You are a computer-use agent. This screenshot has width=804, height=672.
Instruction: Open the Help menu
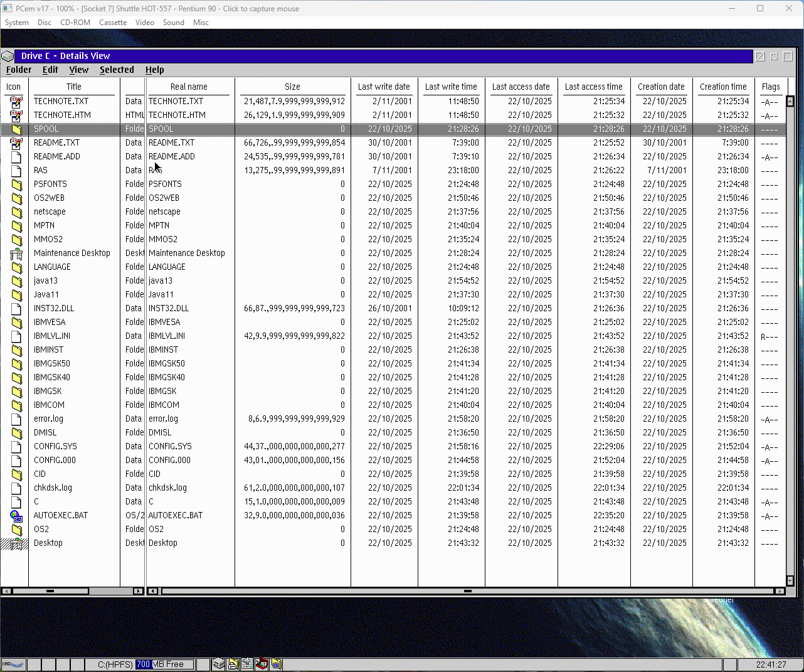click(x=155, y=70)
